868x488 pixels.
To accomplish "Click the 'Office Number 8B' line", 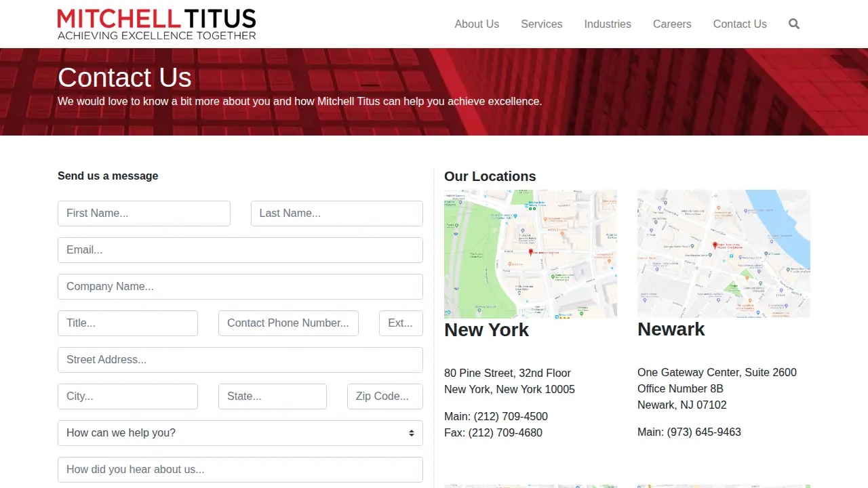I will pyautogui.click(x=680, y=388).
